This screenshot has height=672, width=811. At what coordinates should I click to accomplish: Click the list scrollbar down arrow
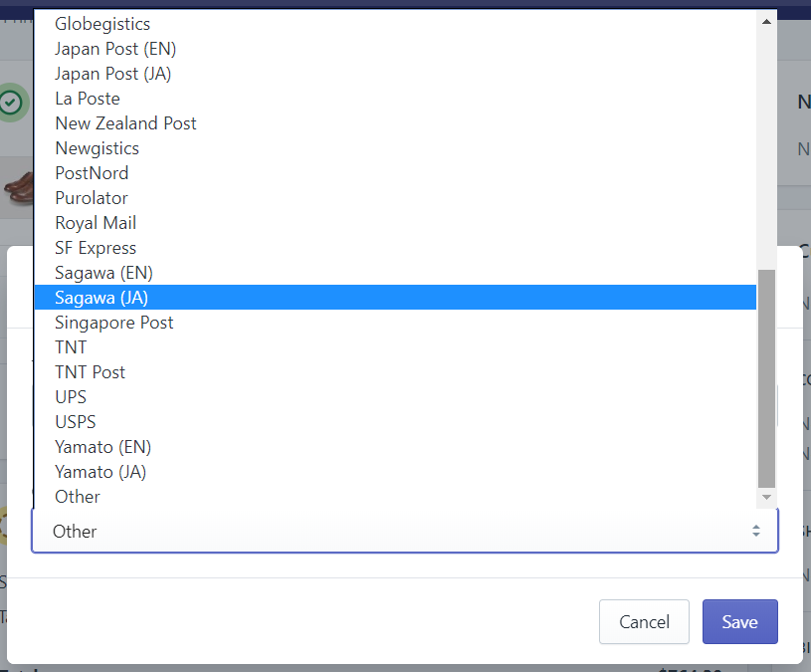(x=766, y=497)
